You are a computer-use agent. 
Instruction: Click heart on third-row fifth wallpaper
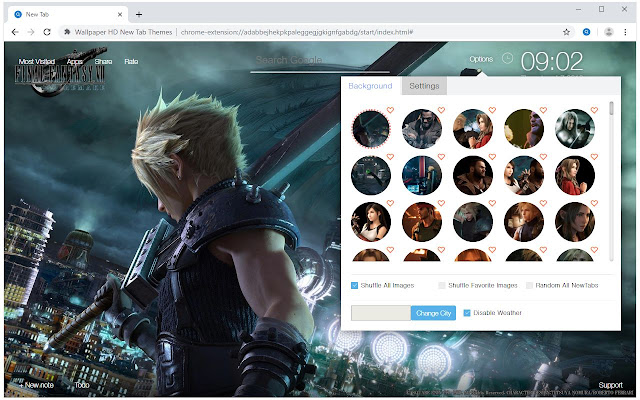[594, 203]
